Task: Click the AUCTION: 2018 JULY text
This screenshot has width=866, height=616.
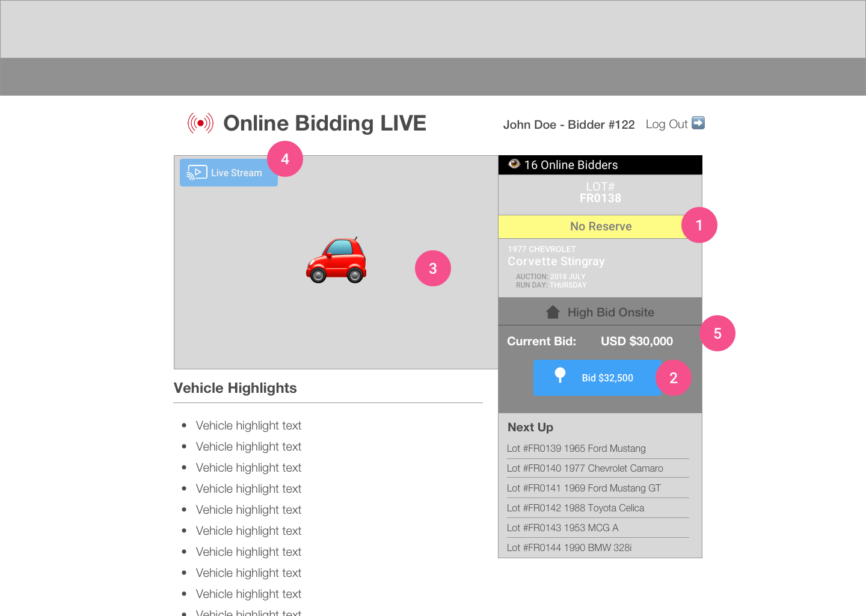Action: [x=551, y=277]
